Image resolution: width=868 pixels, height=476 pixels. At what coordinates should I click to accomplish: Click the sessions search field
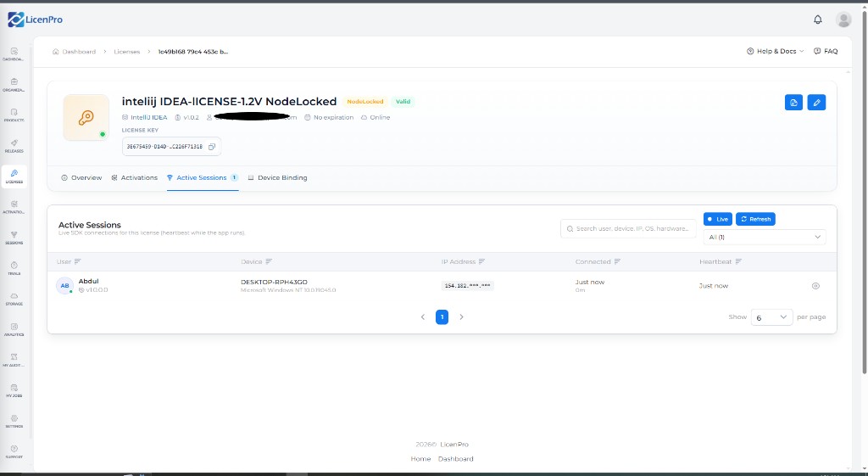coord(628,228)
